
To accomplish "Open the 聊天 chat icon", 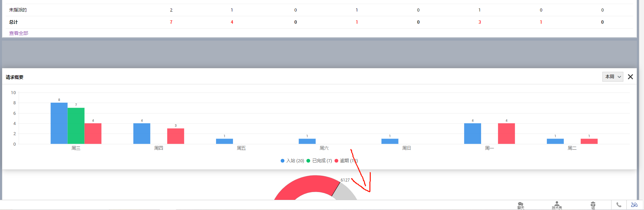I will (520, 205).
